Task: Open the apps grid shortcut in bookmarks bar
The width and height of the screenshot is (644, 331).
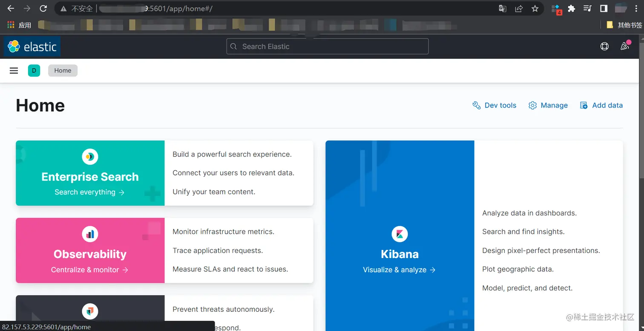Action: point(11,25)
